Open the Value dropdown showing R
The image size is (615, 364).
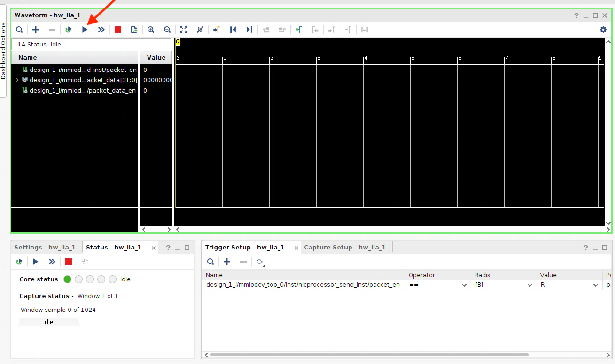(x=595, y=285)
